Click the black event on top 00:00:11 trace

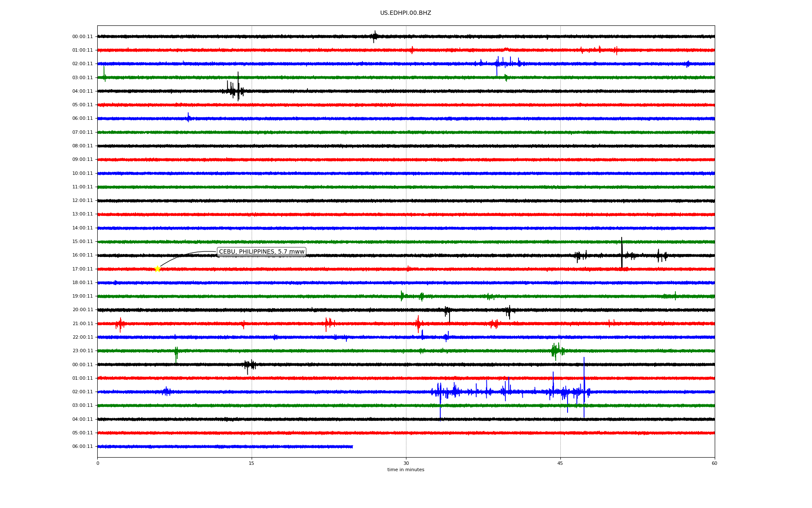[374, 36]
